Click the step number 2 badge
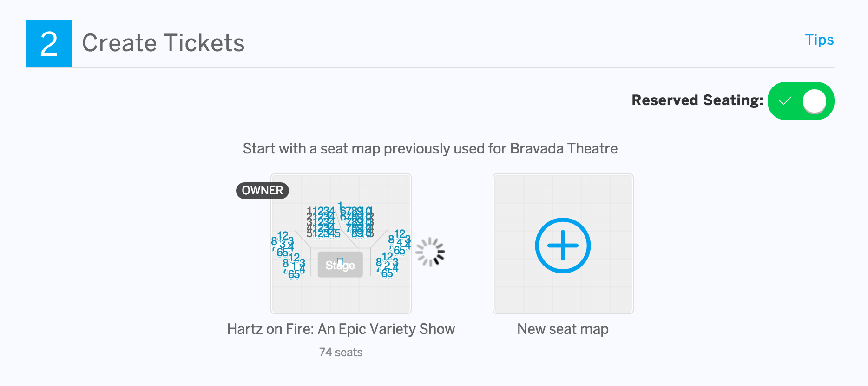 click(49, 44)
